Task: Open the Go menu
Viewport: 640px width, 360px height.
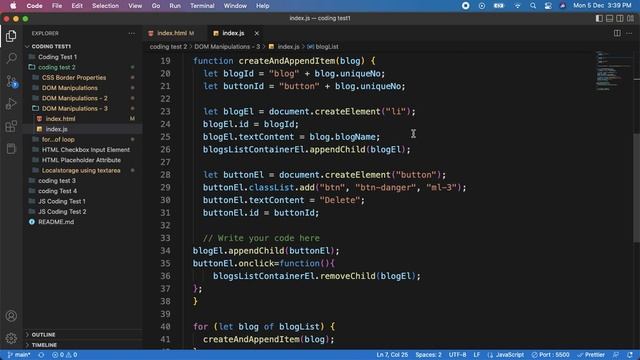Action: pyautogui.click(x=156, y=6)
